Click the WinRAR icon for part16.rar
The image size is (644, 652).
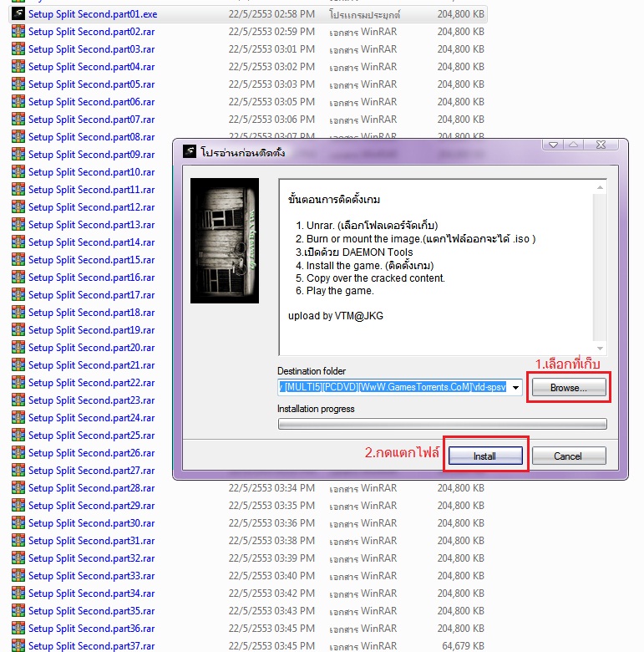[18, 277]
